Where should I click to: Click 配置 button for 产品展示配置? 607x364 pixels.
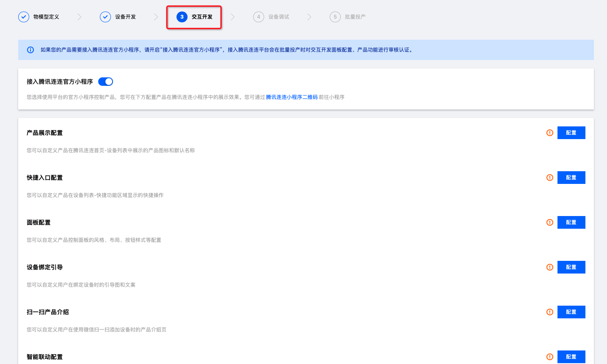571,133
